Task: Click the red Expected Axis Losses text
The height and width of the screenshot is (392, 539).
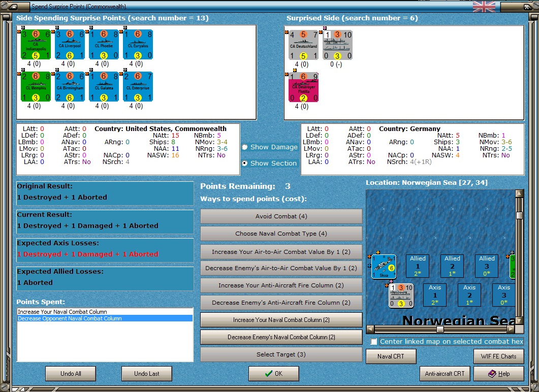Action: point(88,254)
